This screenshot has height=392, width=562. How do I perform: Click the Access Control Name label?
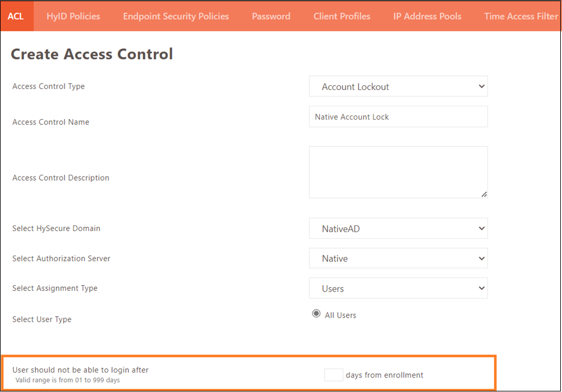click(51, 122)
